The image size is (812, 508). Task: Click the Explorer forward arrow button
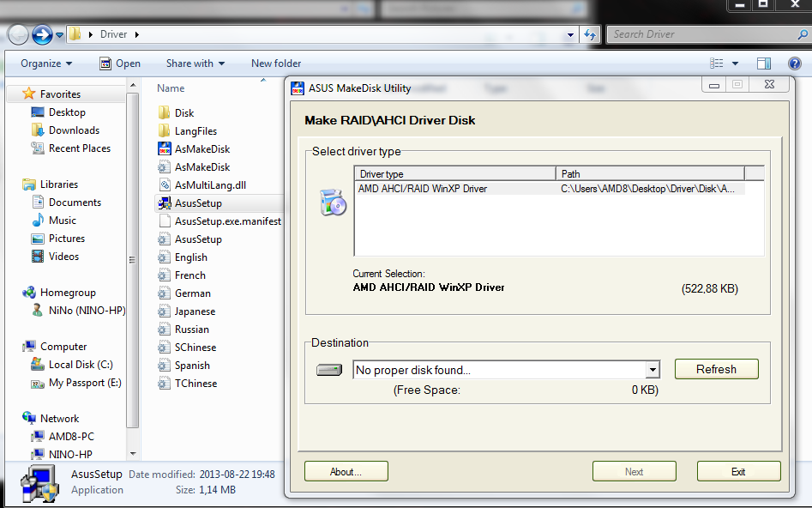[42, 34]
